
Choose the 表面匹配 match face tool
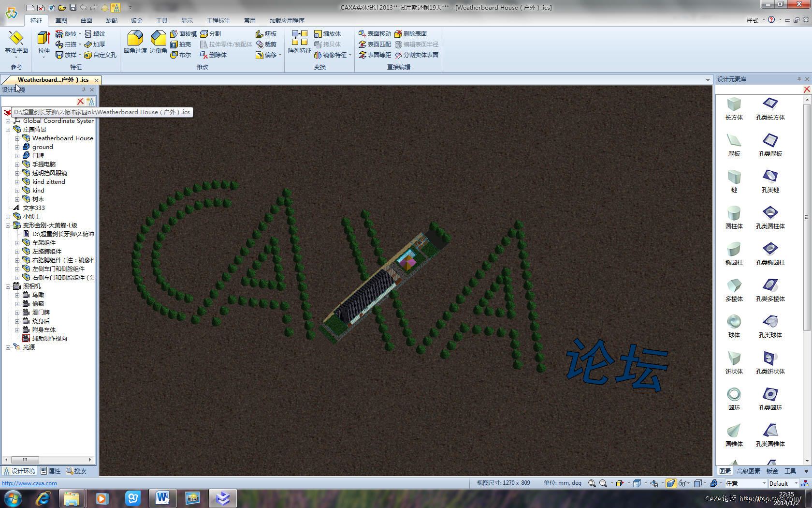point(375,44)
